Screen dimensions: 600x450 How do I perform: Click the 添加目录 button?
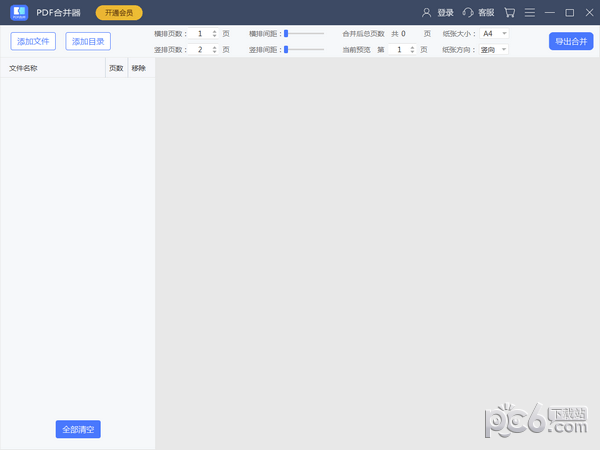[x=88, y=41]
